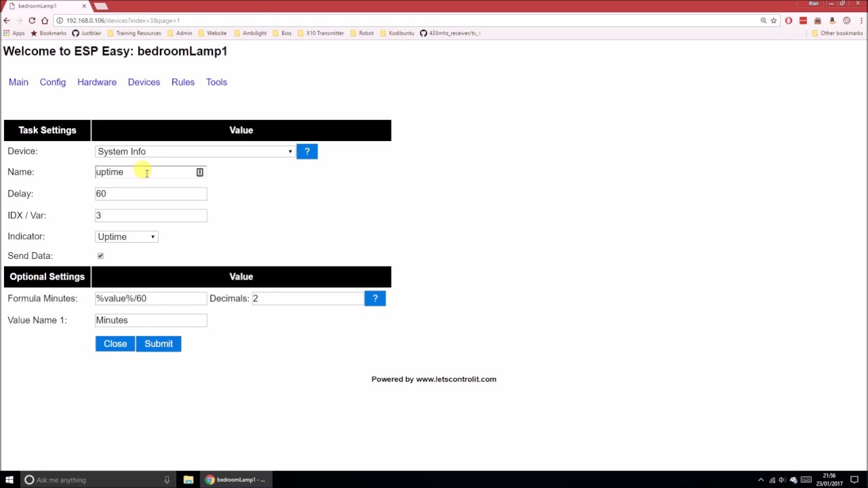The image size is (868, 488).
Task: Click the Device help question mark button
Action: [x=307, y=151]
